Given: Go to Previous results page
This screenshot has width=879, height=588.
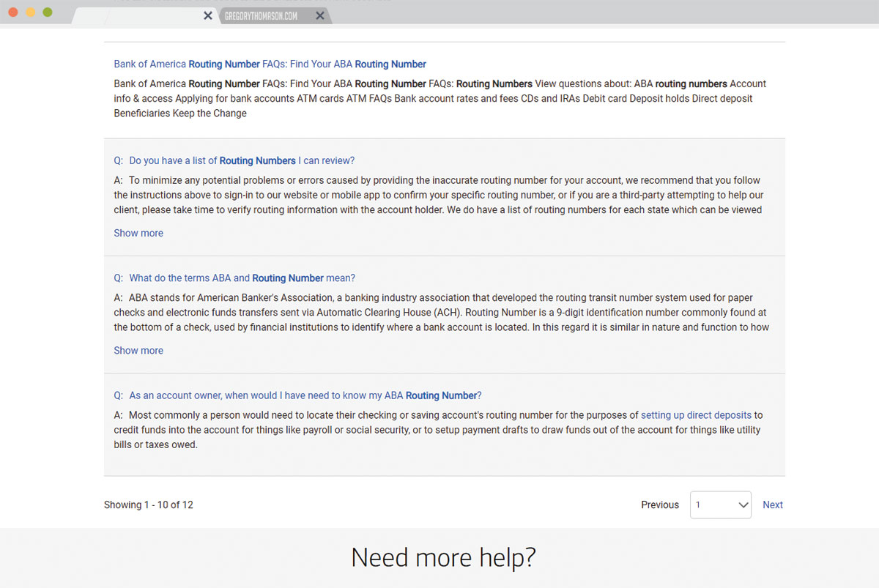Looking at the screenshot, I should tap(660, 505).
